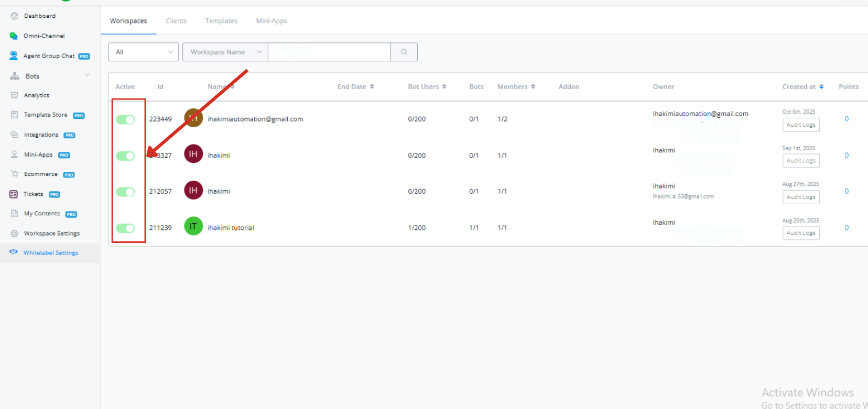Turn off active toggle for ihakimi tutorial
The width and height of the screenshot is (868, 409).
click(x=125, y=228)
